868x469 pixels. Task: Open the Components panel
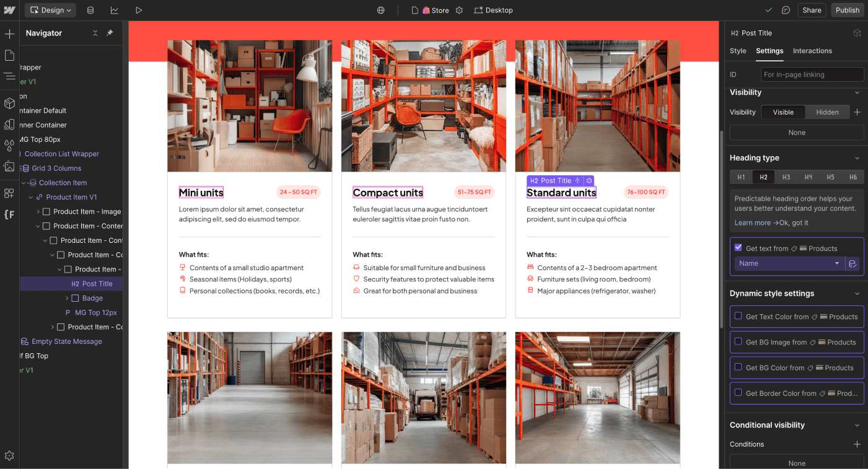pyautogui.click(x=10, y=103)
